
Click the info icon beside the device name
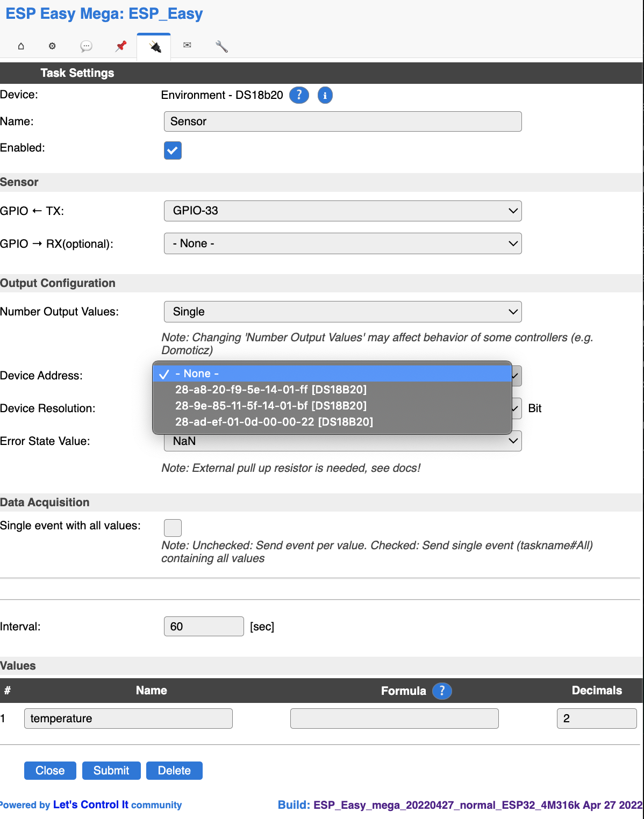[325, 95]
